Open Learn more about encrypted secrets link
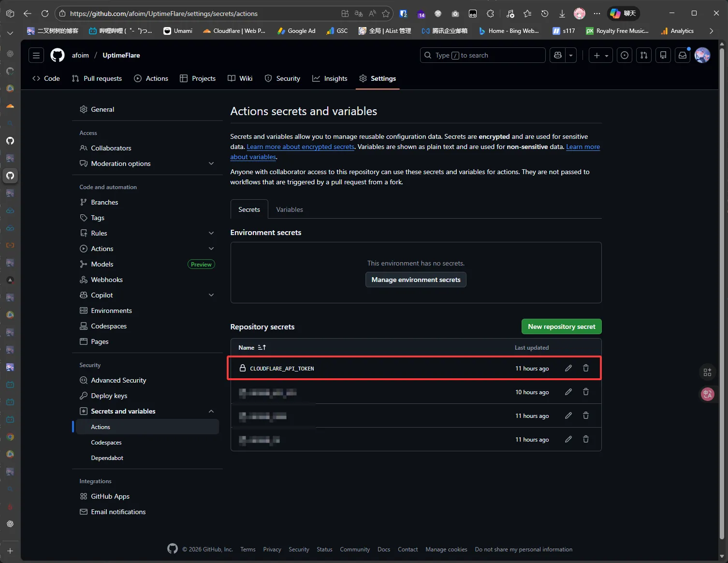The image size is (728, 563). pyautogui.click(x=300, y=147)
